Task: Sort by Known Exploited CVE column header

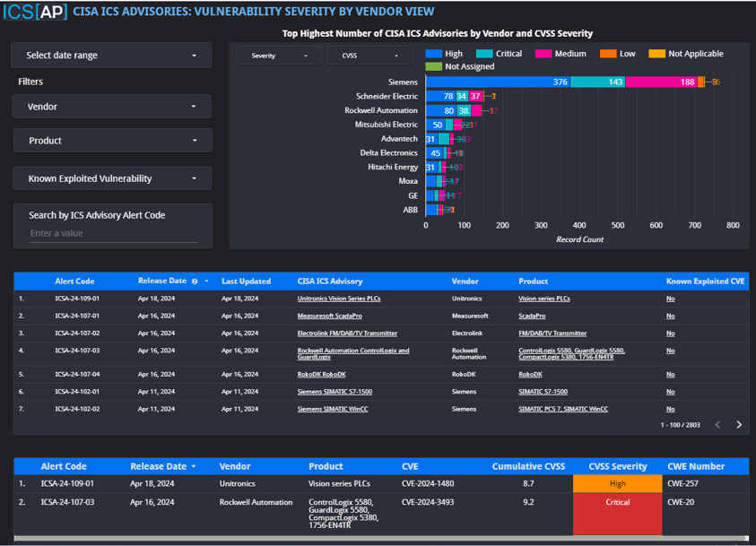Action: [705, 281]
